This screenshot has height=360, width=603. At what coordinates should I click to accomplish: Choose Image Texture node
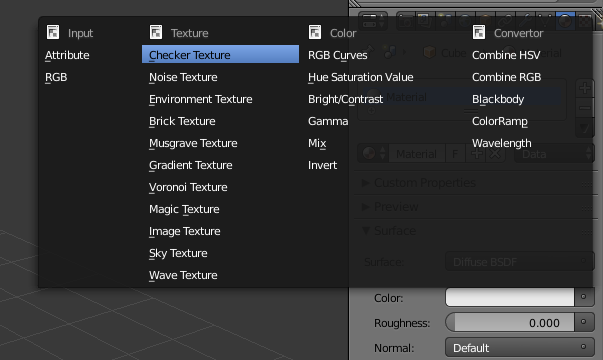click(x=185, y=231)
